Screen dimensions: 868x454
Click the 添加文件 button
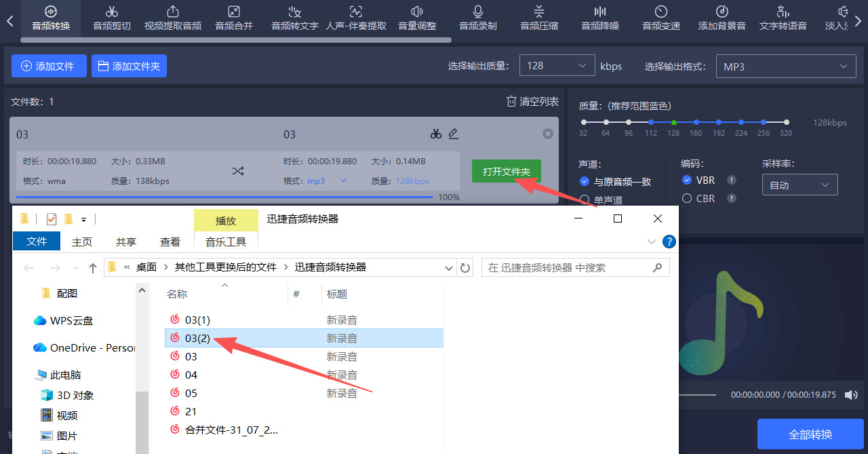coord(49,66)
